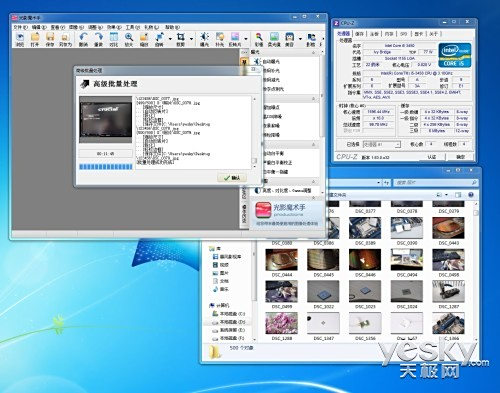Click the confirm button with green checkmark
Image resolution: width=500 pixels, height=393 pixels.
point(232,178)
